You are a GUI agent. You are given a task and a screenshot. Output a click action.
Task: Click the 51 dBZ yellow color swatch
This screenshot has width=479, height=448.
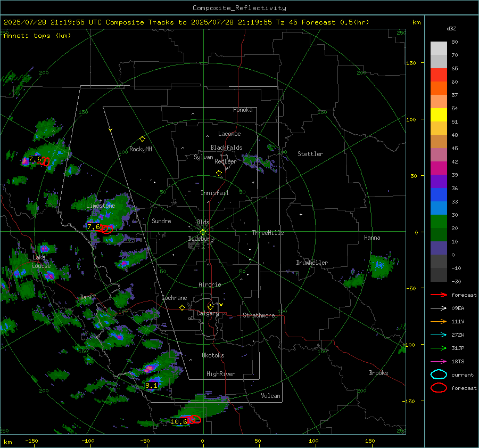(439, 115)
